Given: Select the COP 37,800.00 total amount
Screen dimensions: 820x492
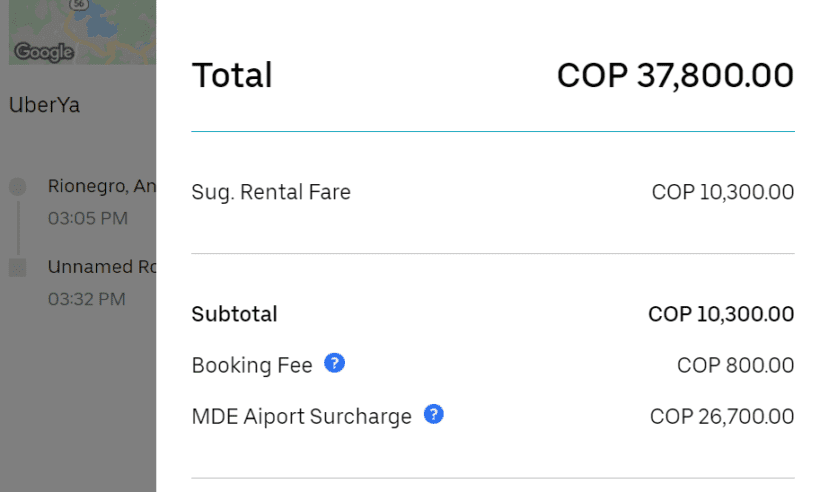Looking at the screenshot, I should point(675,75).
